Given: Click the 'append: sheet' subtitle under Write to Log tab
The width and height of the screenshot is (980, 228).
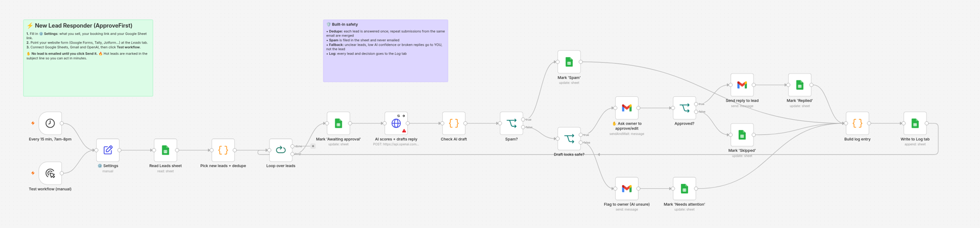Looking at the screenshot, I should pos(915,144).
